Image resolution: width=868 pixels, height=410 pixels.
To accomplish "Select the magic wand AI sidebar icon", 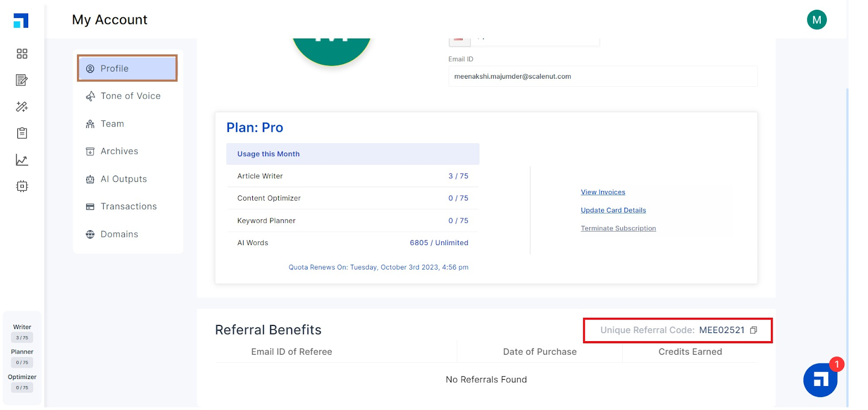I will 22,107.
